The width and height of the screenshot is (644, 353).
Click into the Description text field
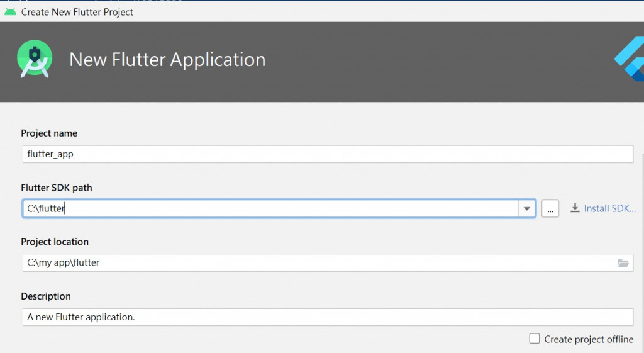click(x=328, y=317)
